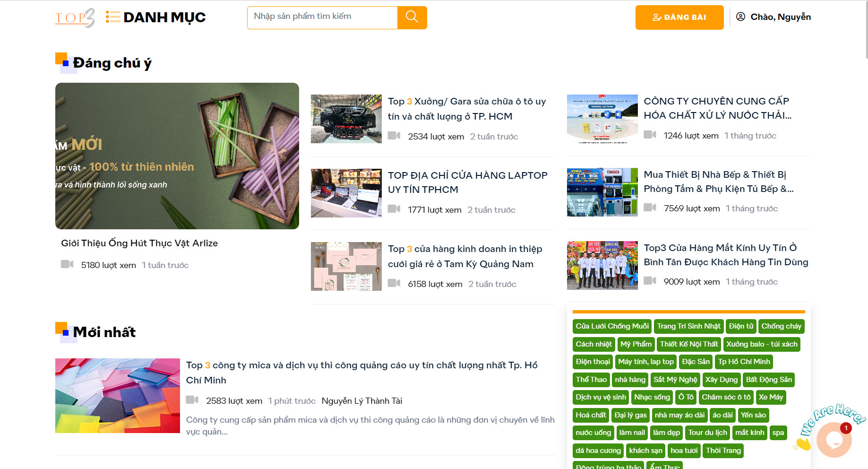The image size is (868, 469).
Task: Click the user account icon beside Chào, Nguyễn
Action: (x=741, y=17)
